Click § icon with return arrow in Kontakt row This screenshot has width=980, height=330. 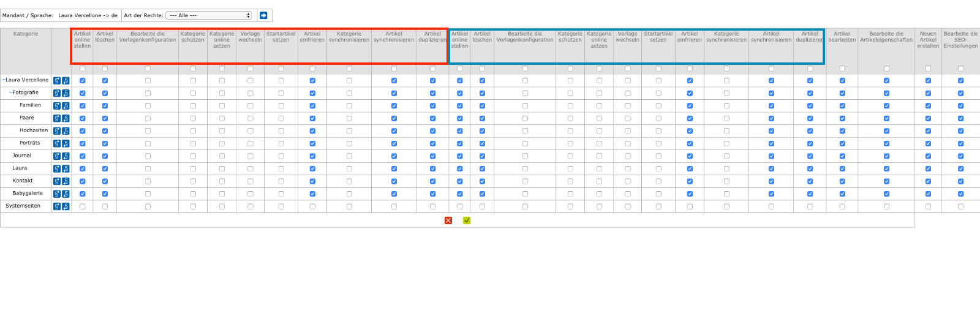66,181
